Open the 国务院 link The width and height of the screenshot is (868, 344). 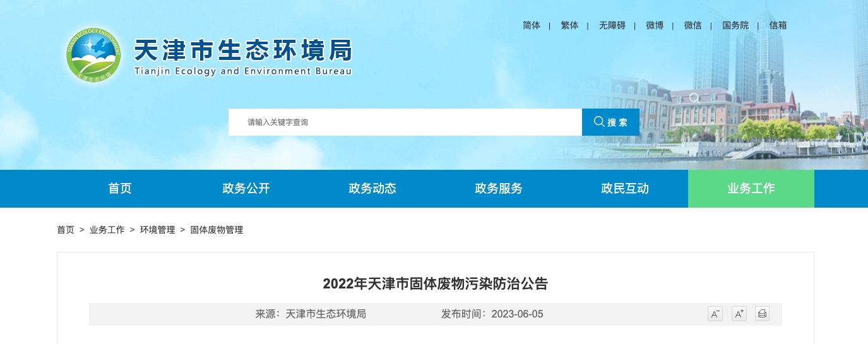(x=735, y=25)
